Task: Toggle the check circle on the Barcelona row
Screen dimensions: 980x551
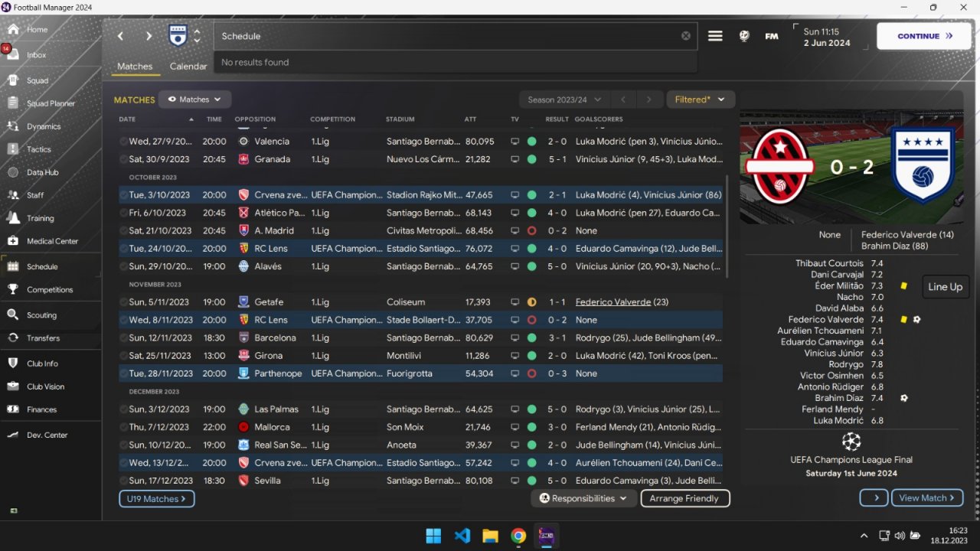Action: (123, 337)
